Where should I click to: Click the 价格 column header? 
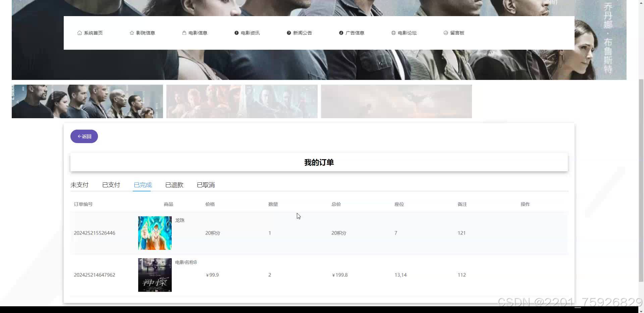pos(210,204)
